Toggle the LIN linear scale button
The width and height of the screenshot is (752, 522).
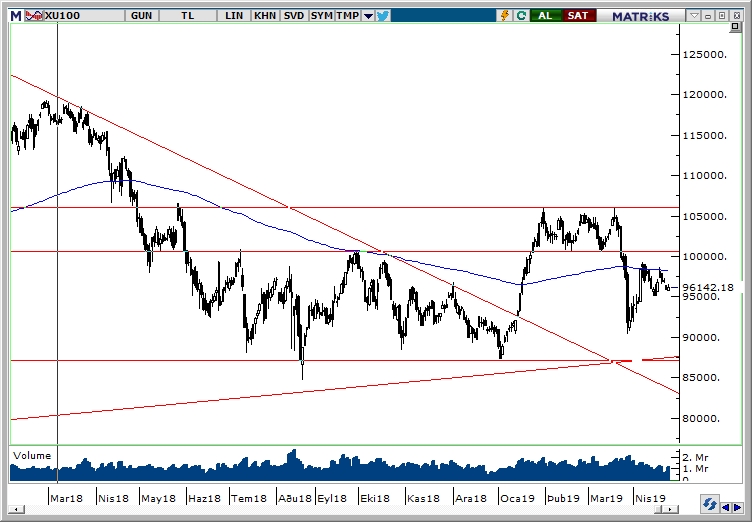(x=234, y=16)
